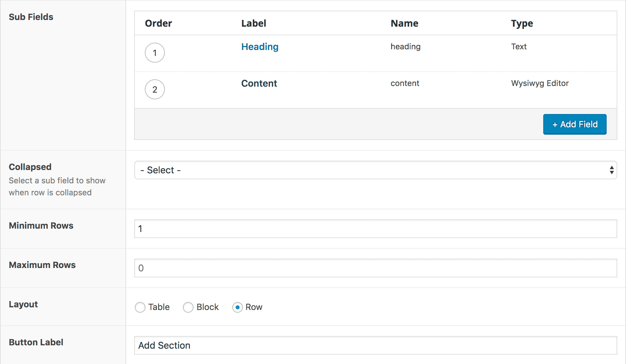Click the 'Text' type cell
This screenshot has height=364, width=626.
(519, 47)
